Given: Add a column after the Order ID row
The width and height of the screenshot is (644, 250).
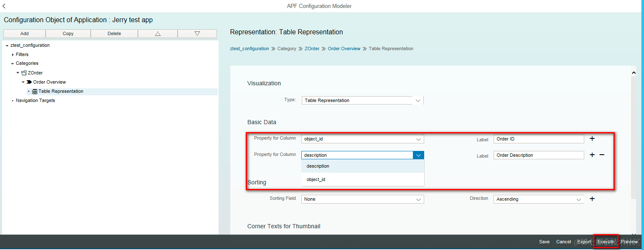Looking at the screenshot, I should (592, 138).
